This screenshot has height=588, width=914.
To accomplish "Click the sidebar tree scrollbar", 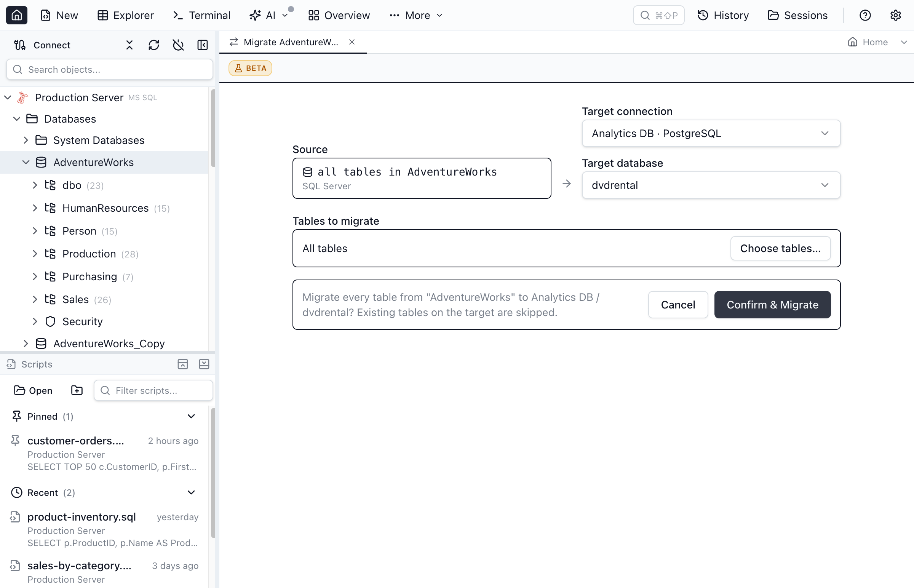I will [x=213, y=128].
